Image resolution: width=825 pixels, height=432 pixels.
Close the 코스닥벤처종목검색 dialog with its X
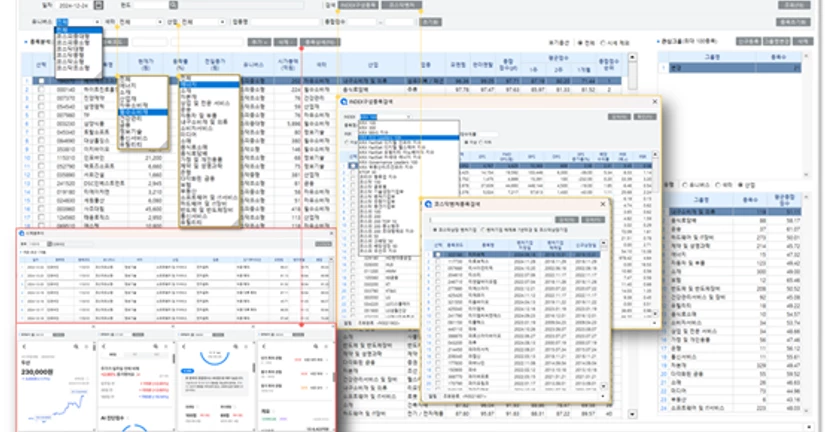coord(603,204)
